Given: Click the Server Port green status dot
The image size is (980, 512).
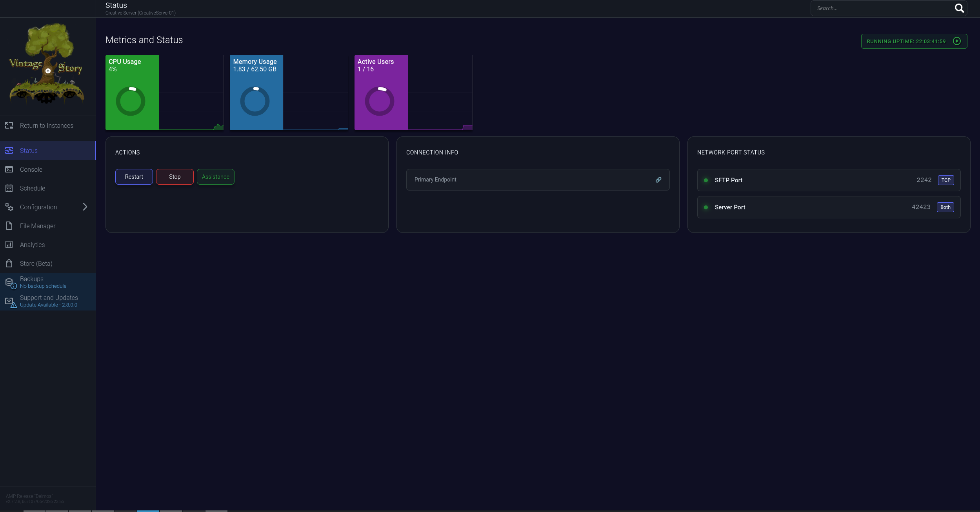Looking at the screenshot, I should click(706, 207).
